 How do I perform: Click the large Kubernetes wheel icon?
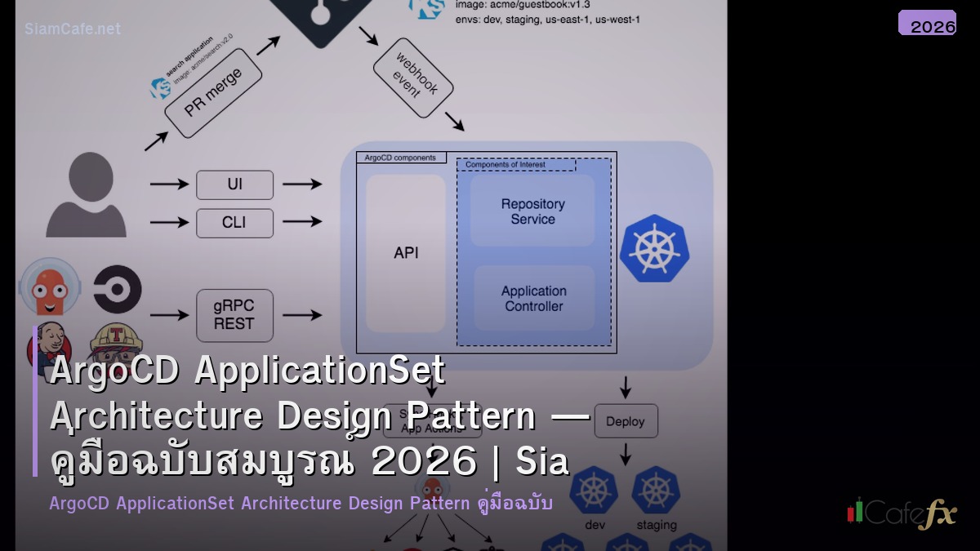point(654,247)
